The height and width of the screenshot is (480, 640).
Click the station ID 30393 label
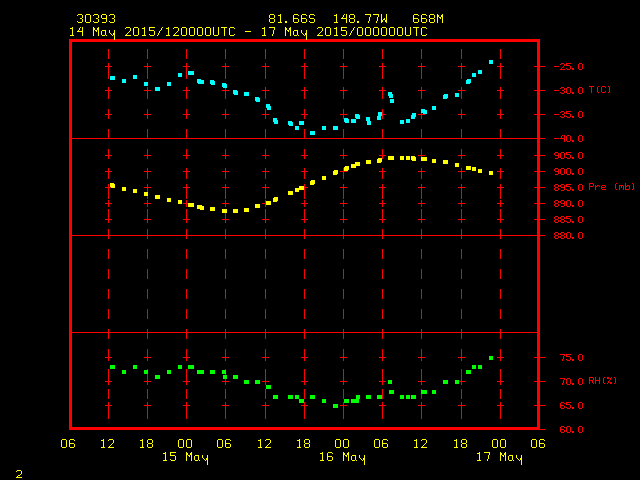tap(96, 19)
